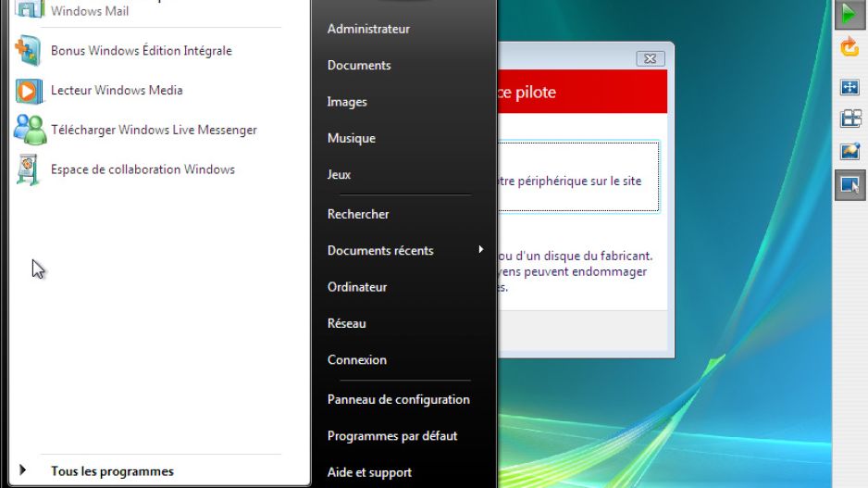The image size is (868, 488).
Task: Click the full-screen arrows icon in side toolbar
Action: coord(849,87)
